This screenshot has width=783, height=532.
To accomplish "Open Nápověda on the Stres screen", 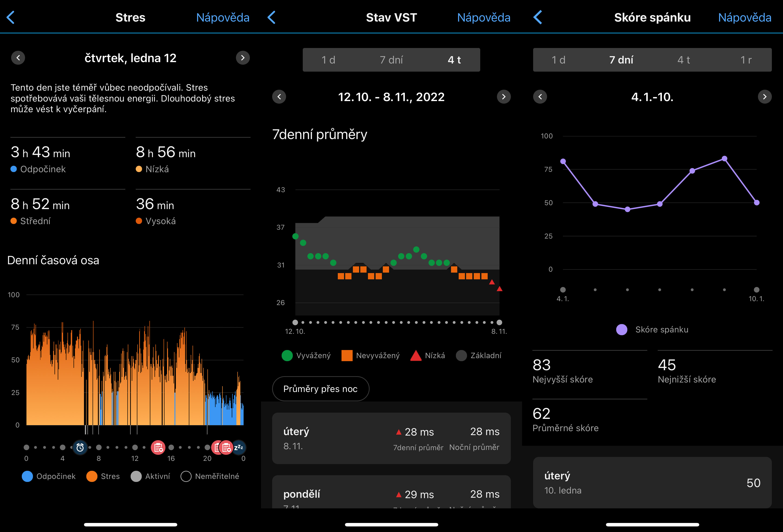I will tap(223, 18).
